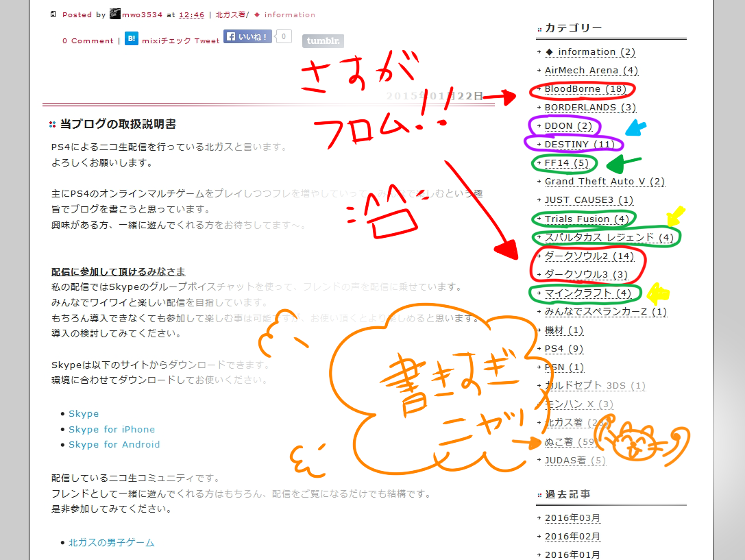Select the Trials Fusion (4) category
745x560 pixels.
587,219
